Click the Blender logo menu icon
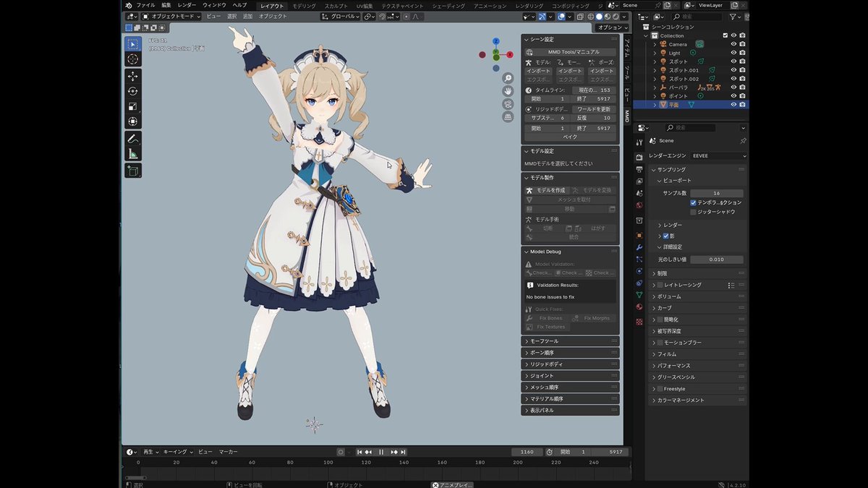Image resolution: width=868 pixels, height=488 pixels. [x=129, y=5]
